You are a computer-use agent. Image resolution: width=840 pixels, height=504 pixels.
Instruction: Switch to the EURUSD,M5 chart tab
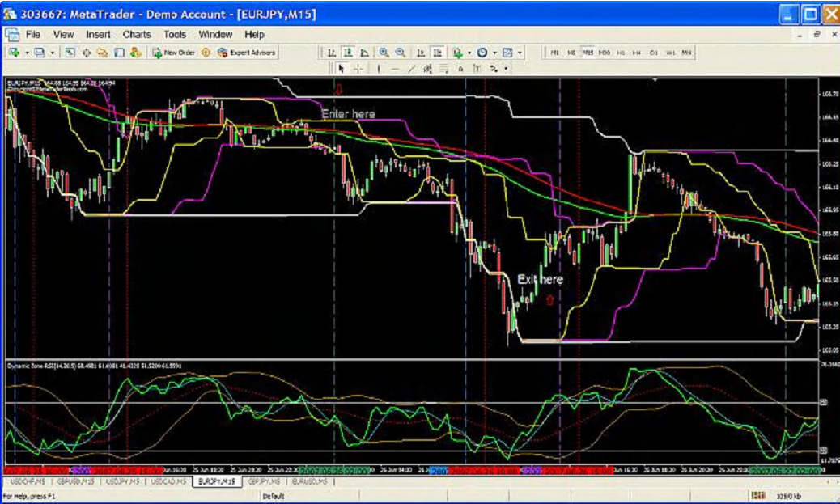click(x=310, y=481)
